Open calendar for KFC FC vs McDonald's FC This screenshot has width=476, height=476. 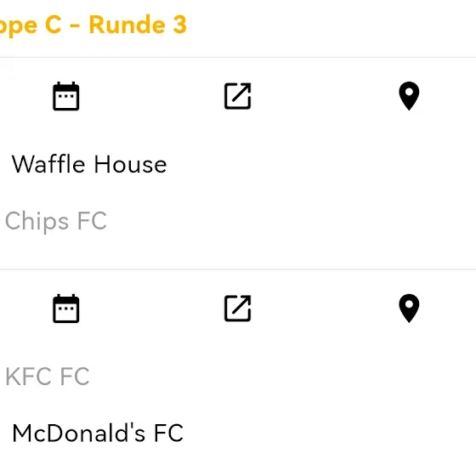66,309
